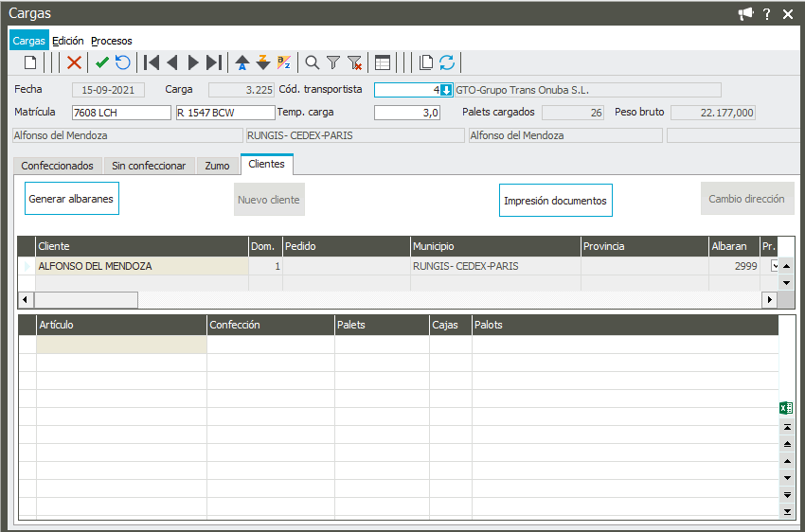Go to first record in toolbar
The height and width of the screenshot is (532, 805).
pos(151,63)
